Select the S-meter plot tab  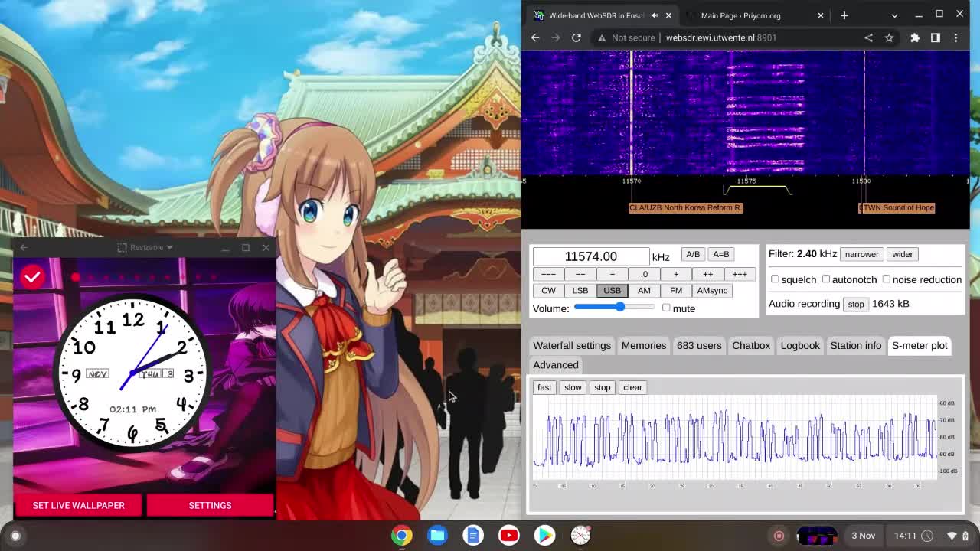tap(920, 345)
